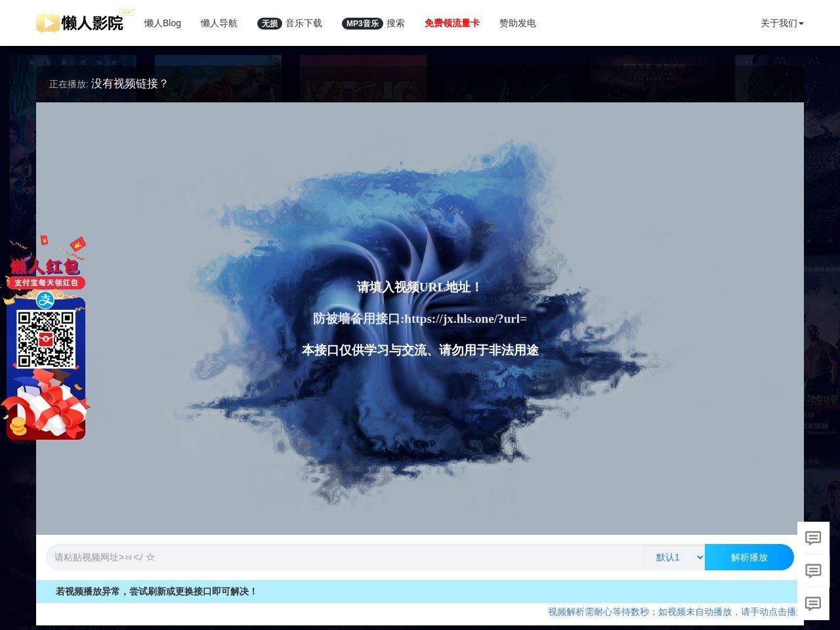Click the topmost chat bubble icon

pyautogui.click(x=813, y=538)
